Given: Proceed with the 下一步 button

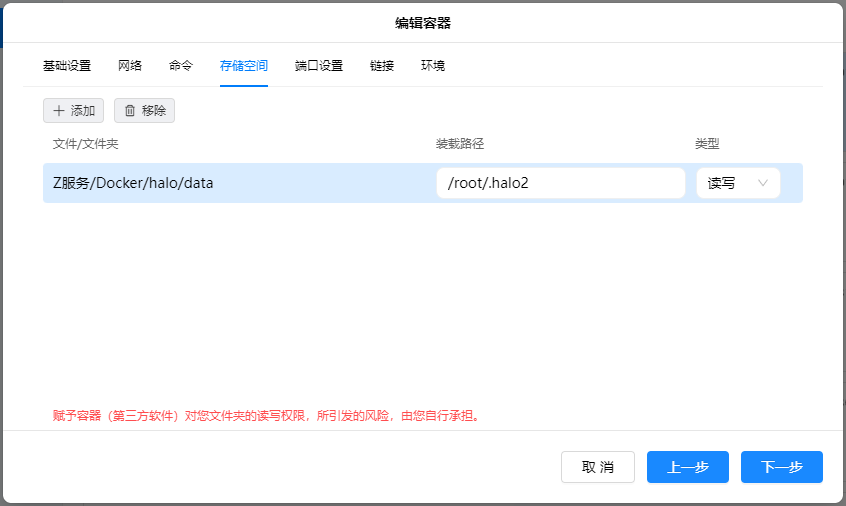Looking at the screenshot, I should (x=782, y=467).
